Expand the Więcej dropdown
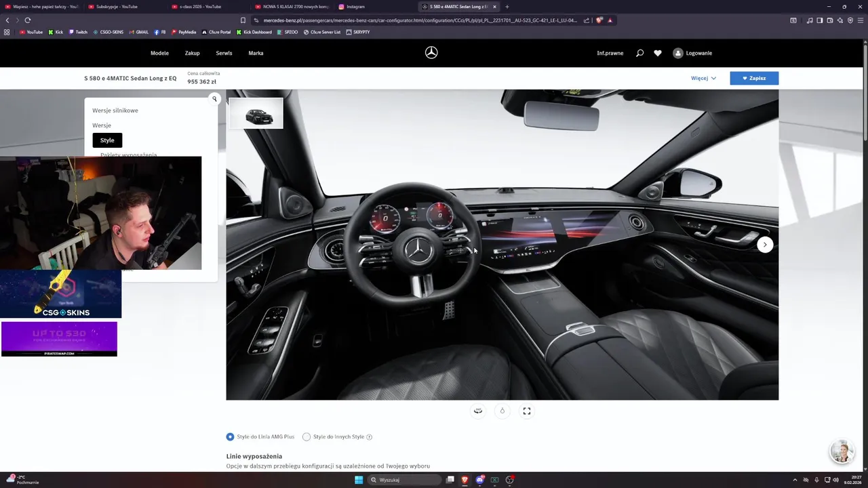The height and width of the screenshot is (488, 868). [x=703, y=79]
